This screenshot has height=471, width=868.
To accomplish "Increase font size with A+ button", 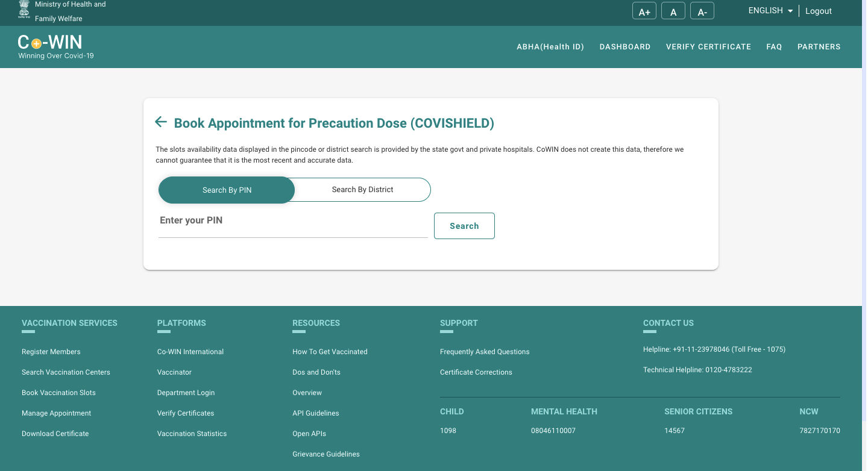I will tap(644, 11).
